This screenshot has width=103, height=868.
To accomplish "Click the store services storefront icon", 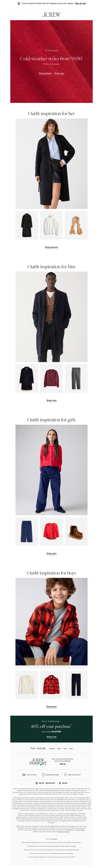I will (24, 775).
